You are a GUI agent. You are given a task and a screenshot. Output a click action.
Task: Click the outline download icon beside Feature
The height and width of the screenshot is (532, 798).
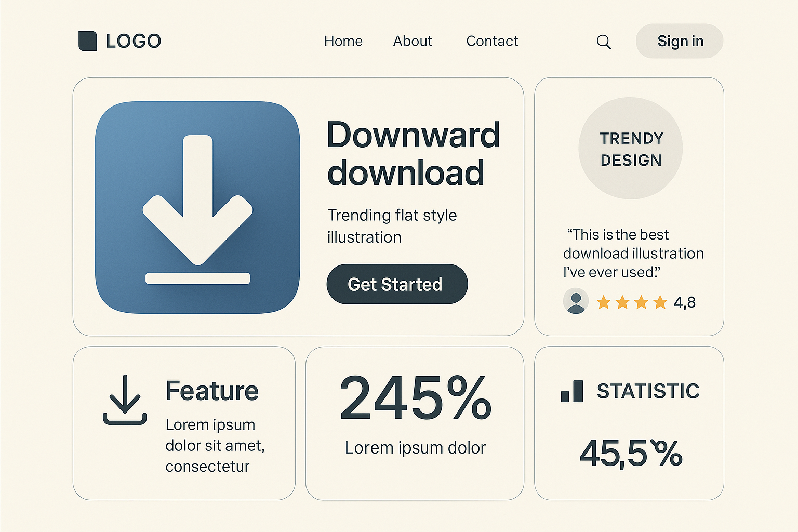(125, 400)
